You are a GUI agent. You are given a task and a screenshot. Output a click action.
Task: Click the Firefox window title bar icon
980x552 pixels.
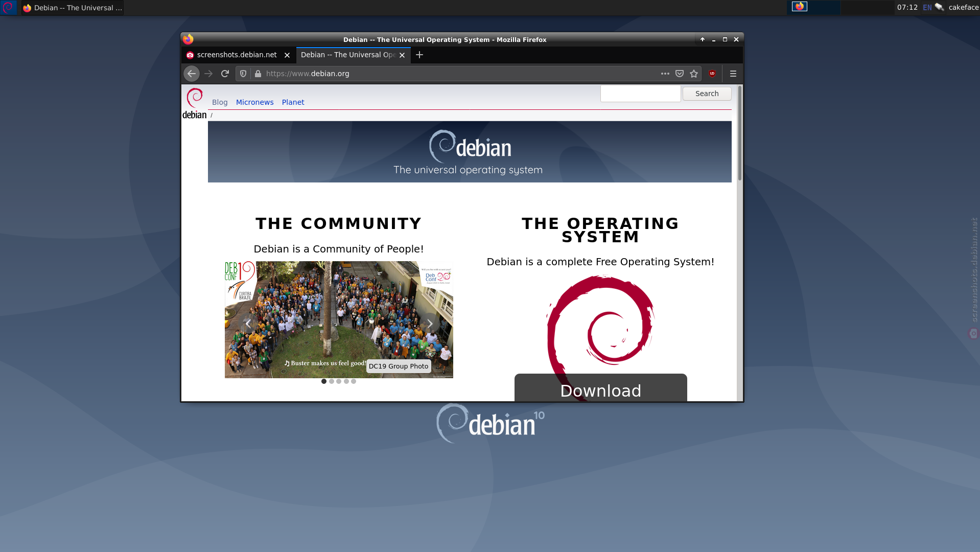pos(188,39)
